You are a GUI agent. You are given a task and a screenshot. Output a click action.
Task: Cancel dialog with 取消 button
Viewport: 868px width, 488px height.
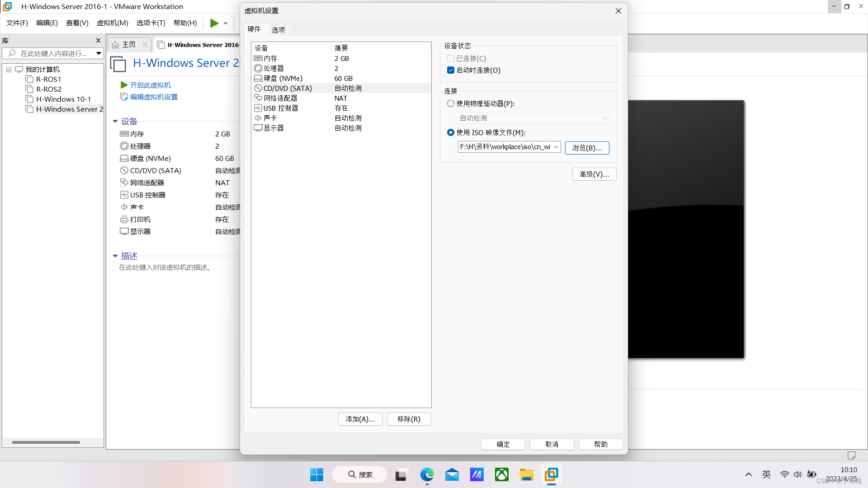552,444
